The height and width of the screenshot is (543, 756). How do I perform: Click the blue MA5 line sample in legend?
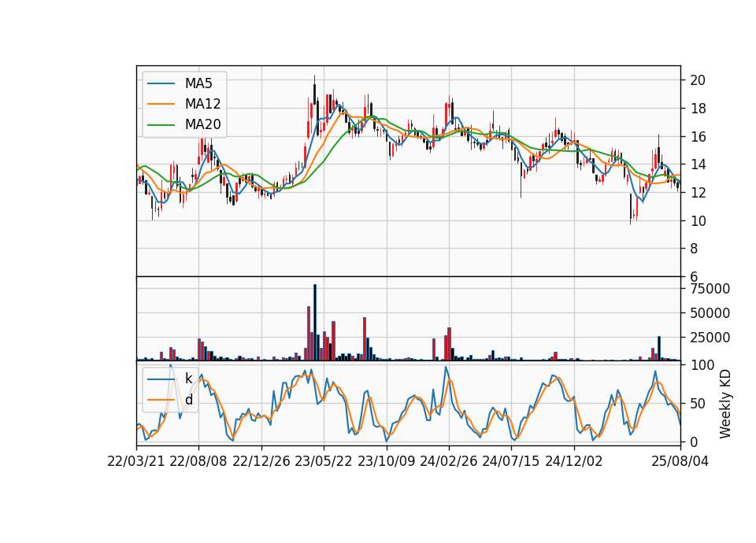161,84
